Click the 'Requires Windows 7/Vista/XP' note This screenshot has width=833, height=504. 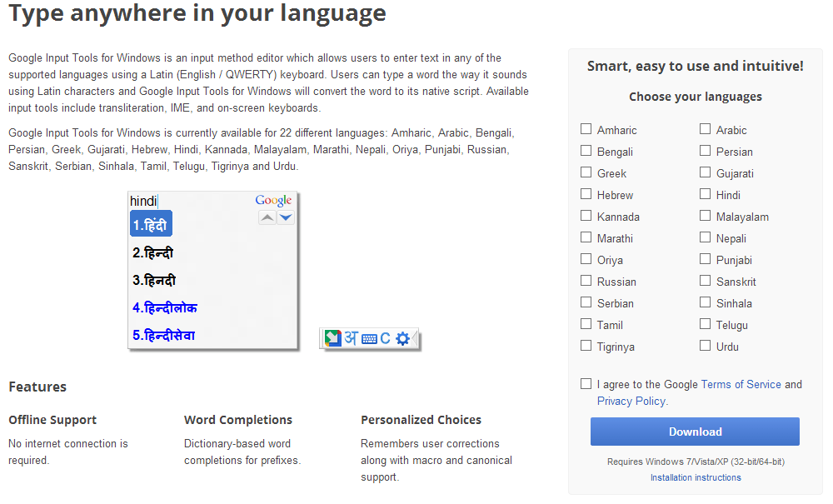coord(696,462)
